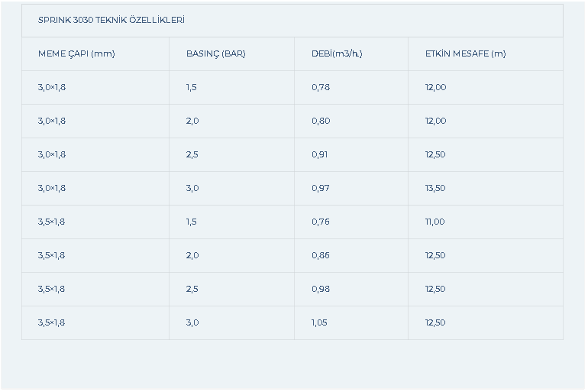This screenshot has height=392, width=588.
Task: Select the BASINÇ (BAR) column header
Action: (x=215, y=53)
